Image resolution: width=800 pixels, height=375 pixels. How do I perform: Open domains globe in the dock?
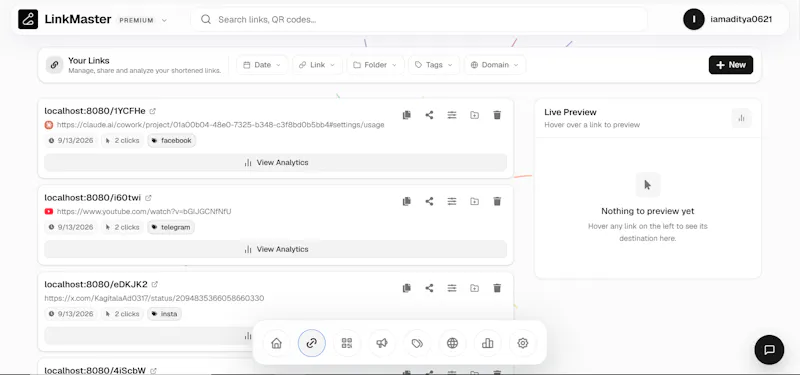pyautogui.click(x=452, y=343)
